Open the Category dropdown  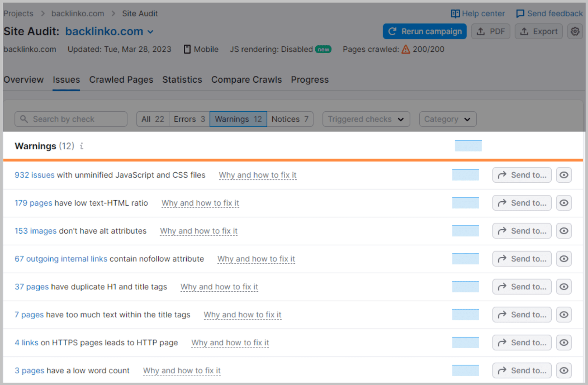(x=448, y=119)
